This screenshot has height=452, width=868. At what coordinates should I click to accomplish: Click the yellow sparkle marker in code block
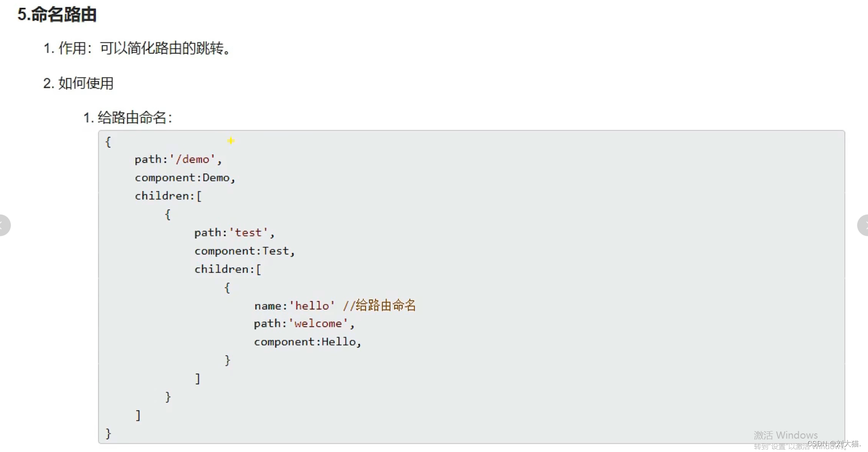231,141
